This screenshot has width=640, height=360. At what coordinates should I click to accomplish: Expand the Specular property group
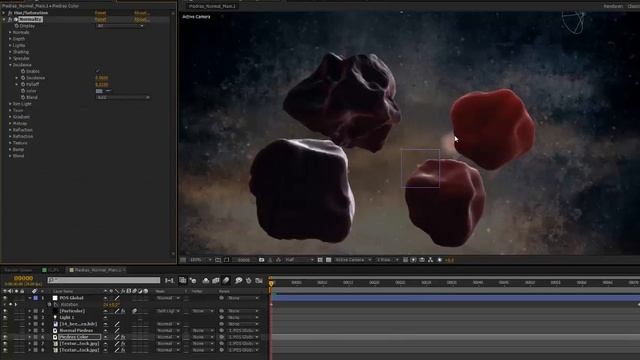tap(10, 58)
